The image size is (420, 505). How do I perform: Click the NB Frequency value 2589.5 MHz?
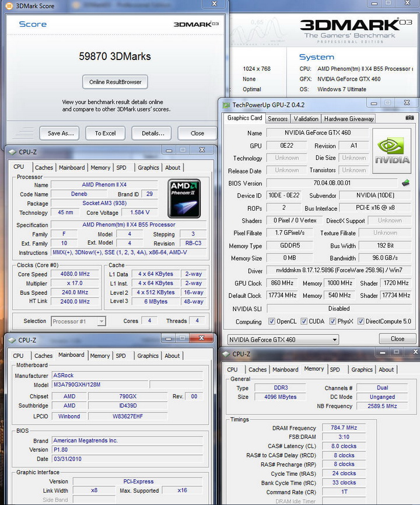382,406
